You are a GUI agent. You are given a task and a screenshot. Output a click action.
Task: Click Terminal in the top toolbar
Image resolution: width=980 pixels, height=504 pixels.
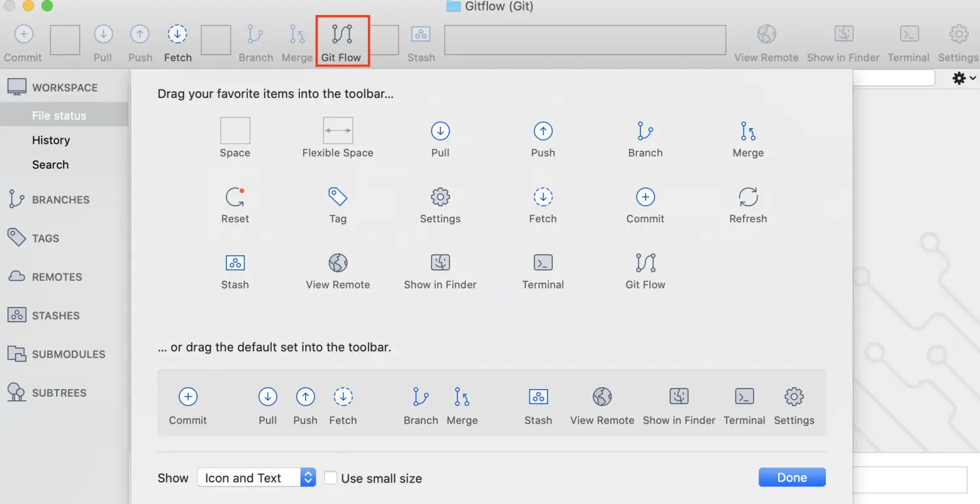[909, 43]
